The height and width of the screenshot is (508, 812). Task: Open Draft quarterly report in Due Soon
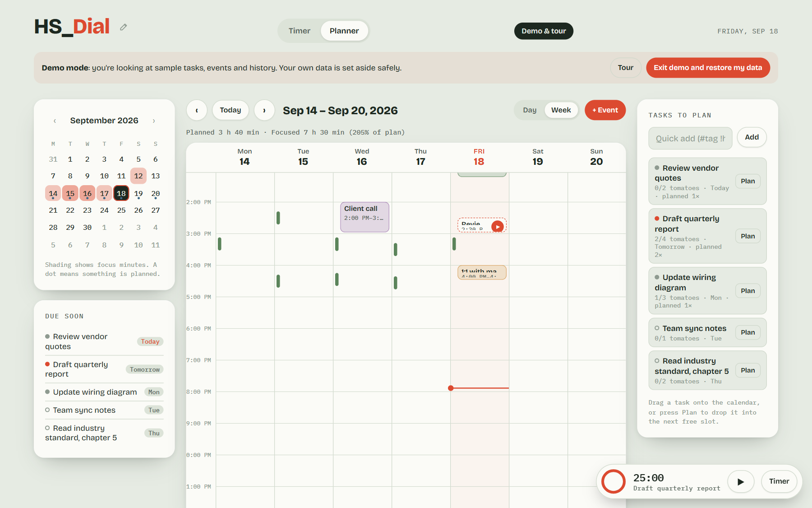click(104, 369)
